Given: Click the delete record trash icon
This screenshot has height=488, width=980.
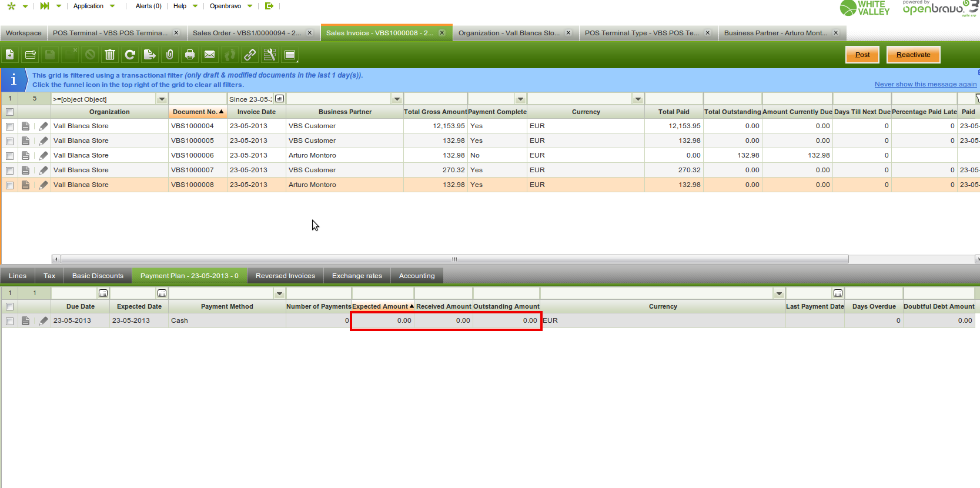Looking at the screenshot, I should [110, 55].
